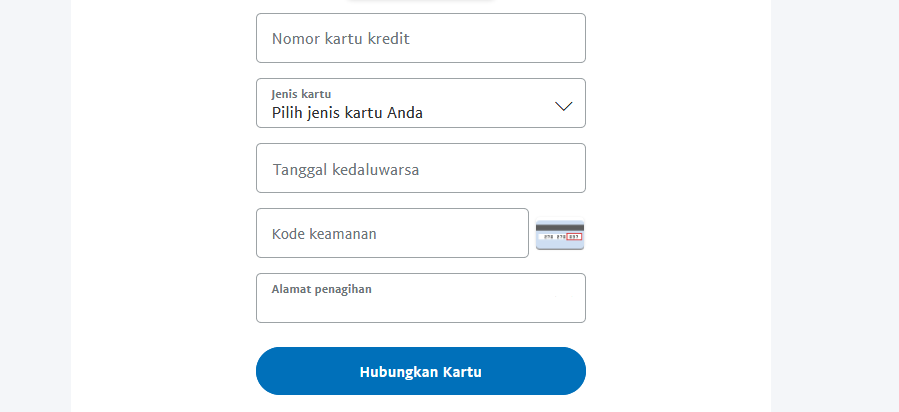
Task: Click the Alamat penagihan field
Action: tap(420, 298)
